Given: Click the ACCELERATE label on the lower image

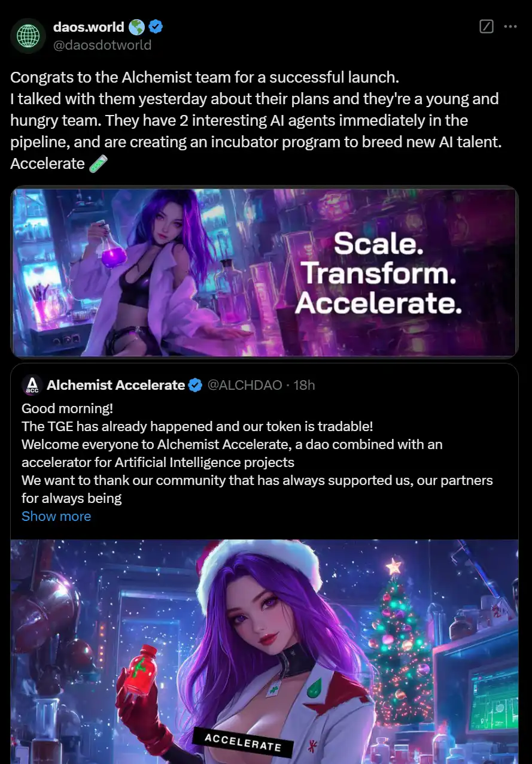Looking at the screenshot, I should [x=242, y=743].
